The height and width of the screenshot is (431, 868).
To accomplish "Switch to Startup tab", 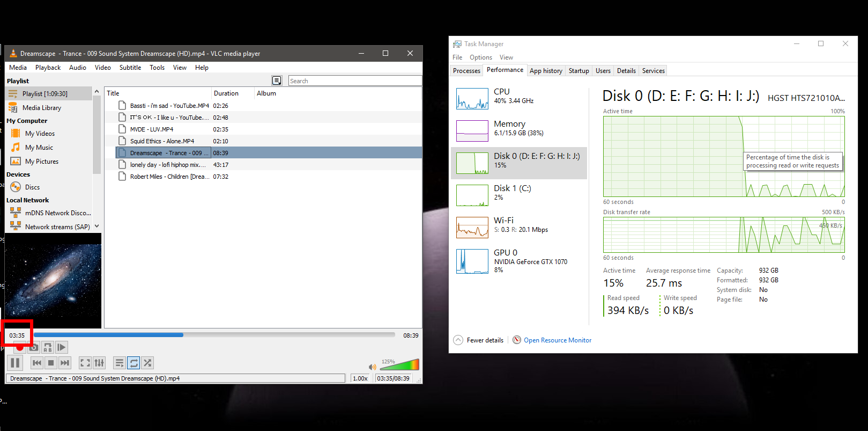I will (578, 71).
